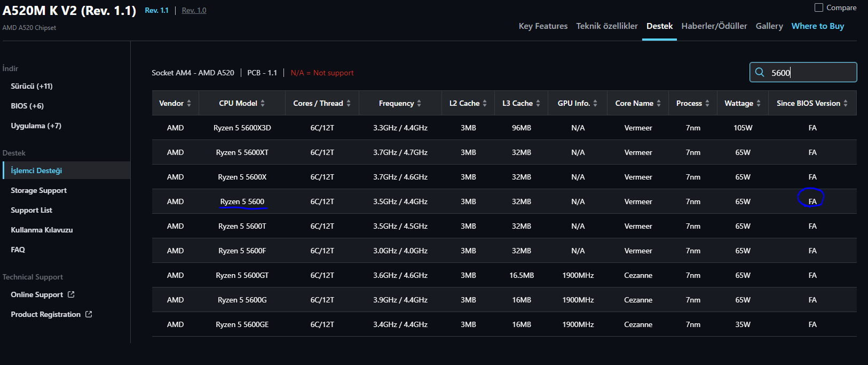The image size is (868, 365).
Task: Click the N/A = Not support note
Action: coord(322,73)
